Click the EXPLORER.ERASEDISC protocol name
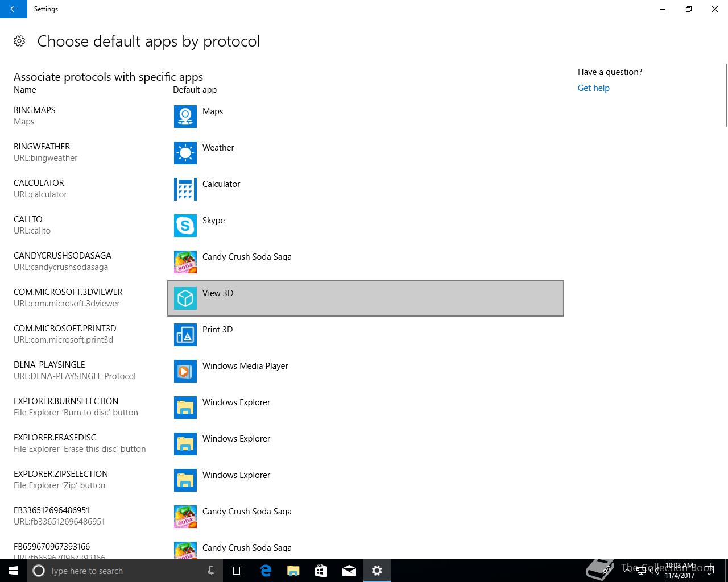The width and height of the screenshot is (728, 582). pos(55,438)
